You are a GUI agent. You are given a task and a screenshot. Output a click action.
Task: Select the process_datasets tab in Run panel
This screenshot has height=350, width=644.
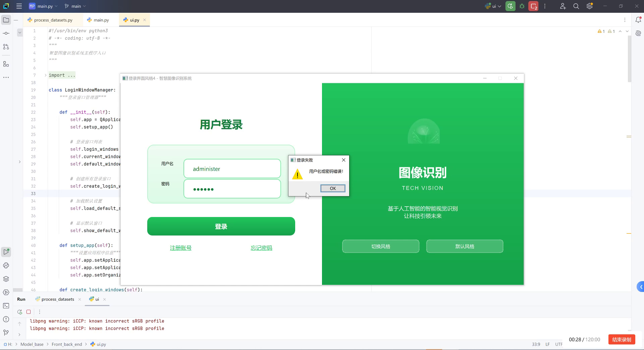click(57, 299)
